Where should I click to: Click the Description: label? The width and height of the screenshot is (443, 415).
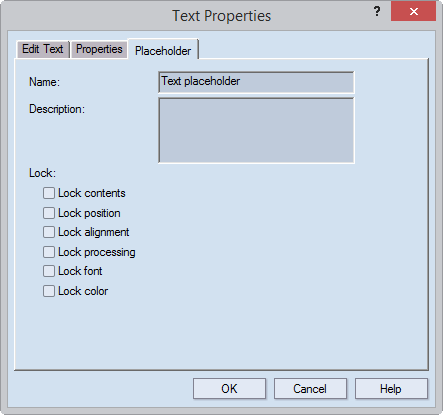coord(57,109)
